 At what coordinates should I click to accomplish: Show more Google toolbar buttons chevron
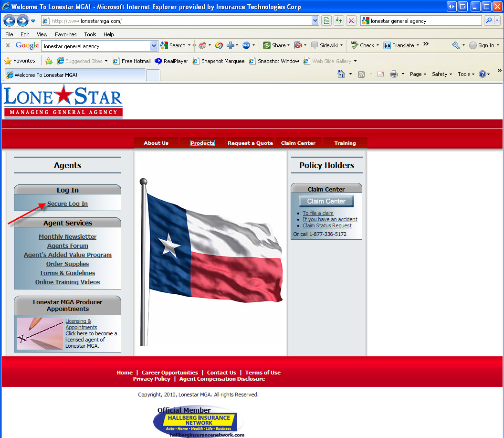pos(426,44)
